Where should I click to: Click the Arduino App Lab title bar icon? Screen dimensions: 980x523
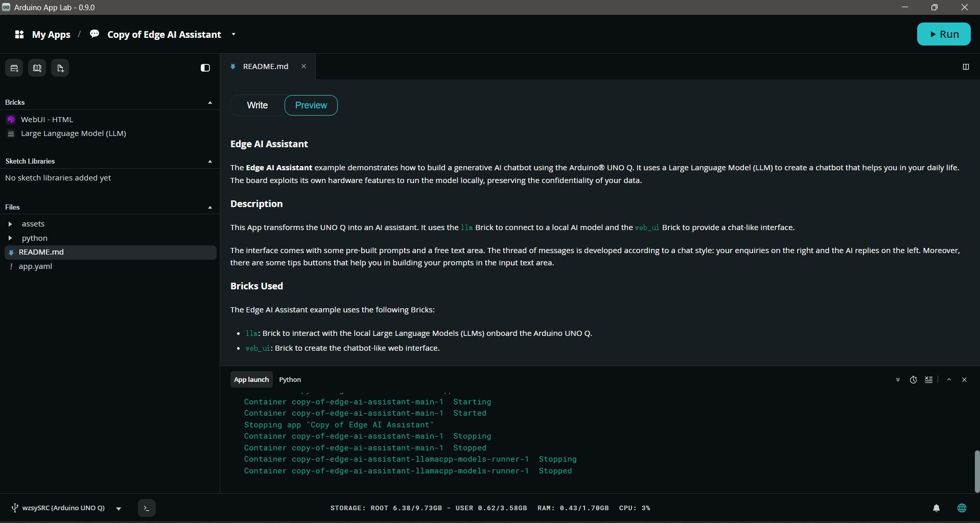tap(6, 7)
